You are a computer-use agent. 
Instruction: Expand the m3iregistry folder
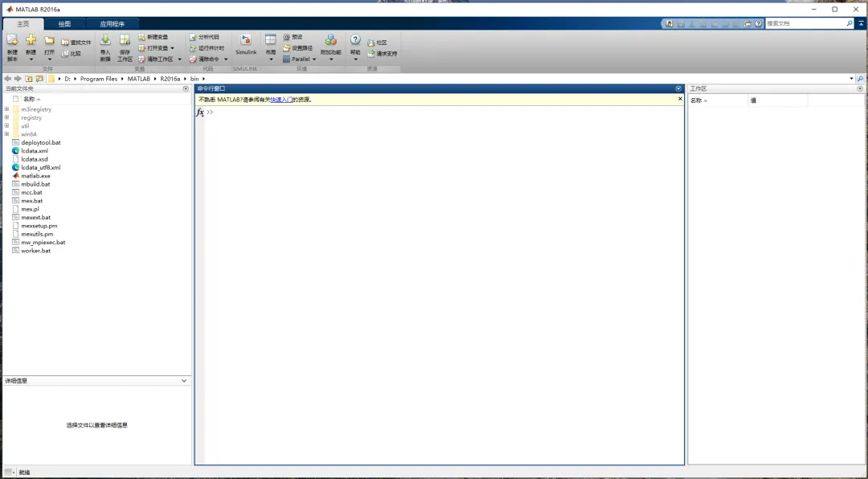click(x=6, y=109)
